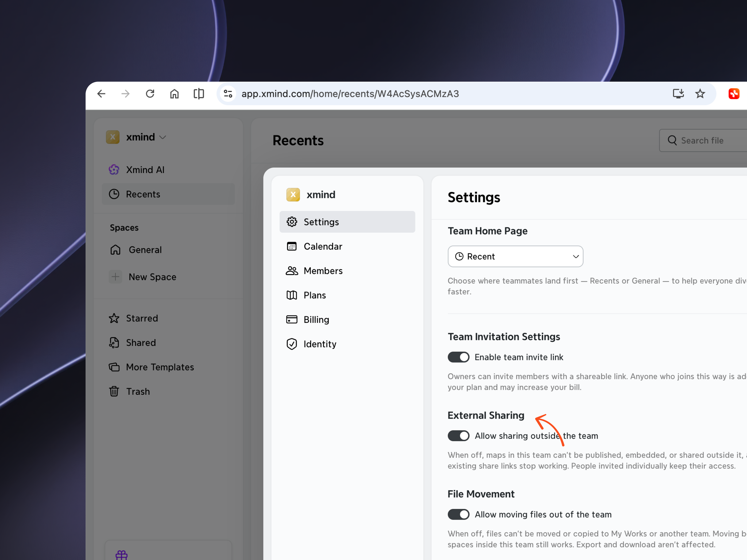Click the File Movement heading
This screenshot has width=747, height=560.
(x=481, y=494)
